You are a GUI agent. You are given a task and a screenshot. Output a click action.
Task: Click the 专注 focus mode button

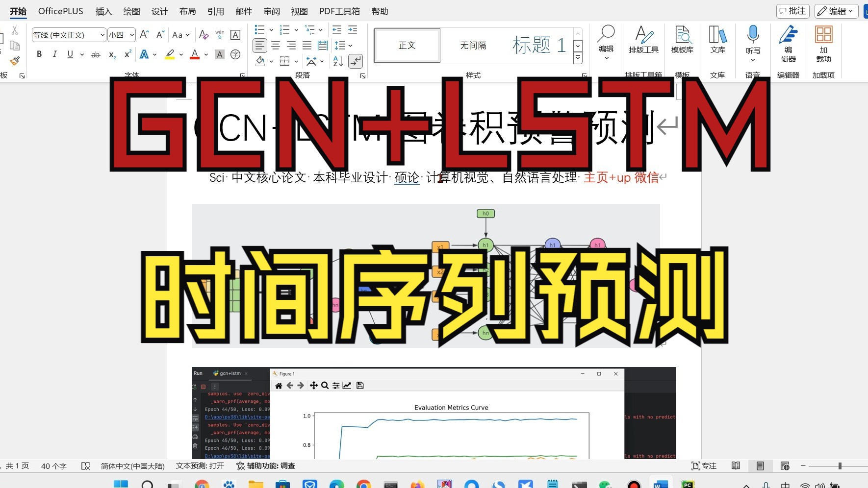(704, 466)
